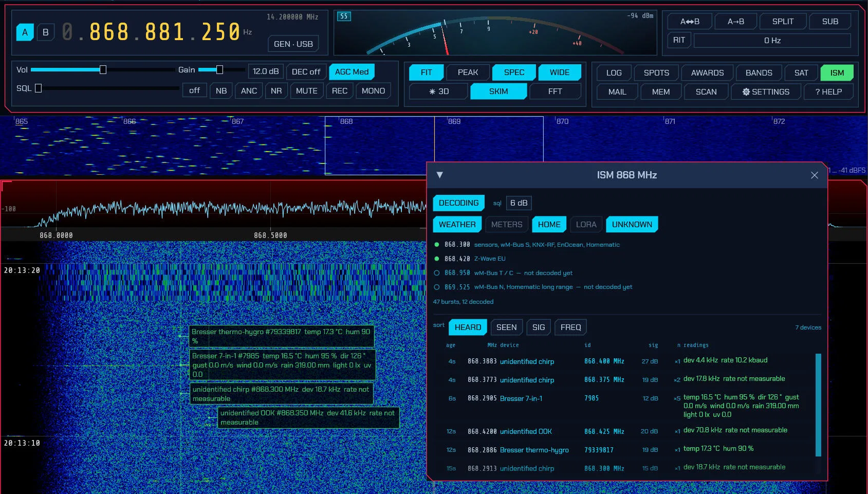Click the squelch off button
The height and width of the screenshot is (494, 868).
click(194, 90)
